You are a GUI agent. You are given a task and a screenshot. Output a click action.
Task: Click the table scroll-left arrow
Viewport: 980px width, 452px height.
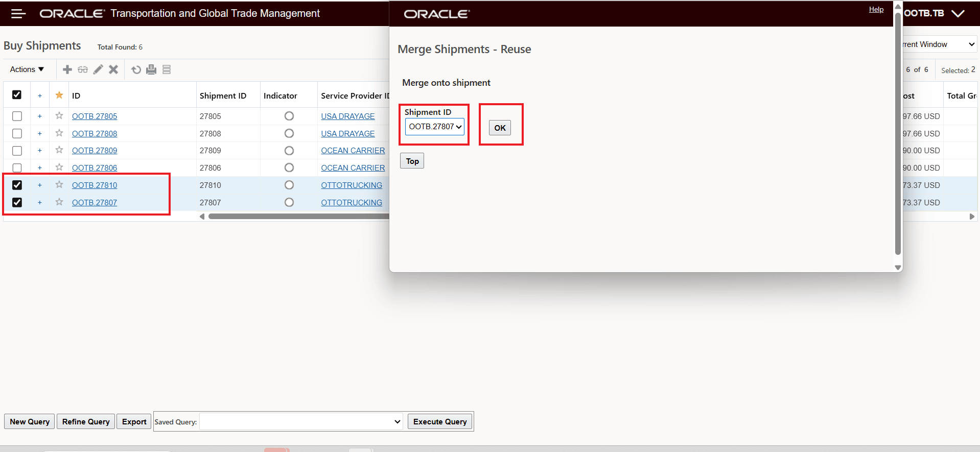202,217
